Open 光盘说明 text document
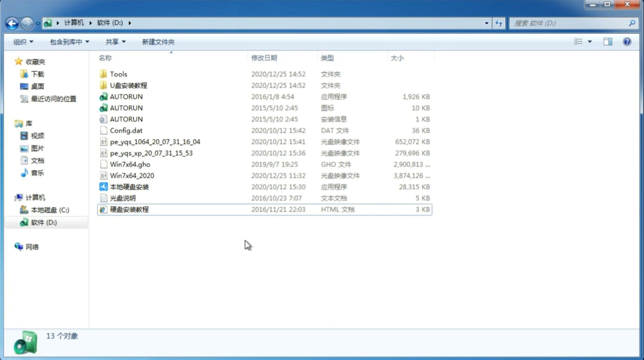Viewport: 644px width, 360px height. click(123, 198)
